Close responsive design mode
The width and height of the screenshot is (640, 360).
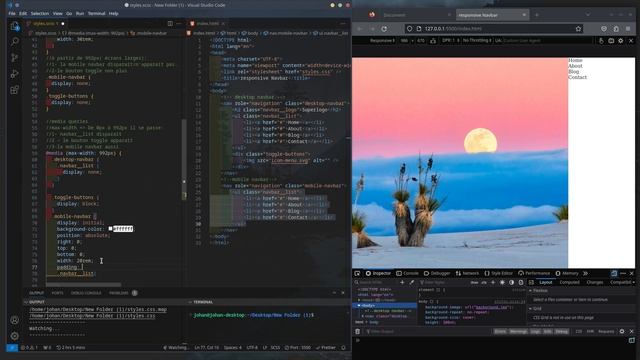tap(631, 41)
